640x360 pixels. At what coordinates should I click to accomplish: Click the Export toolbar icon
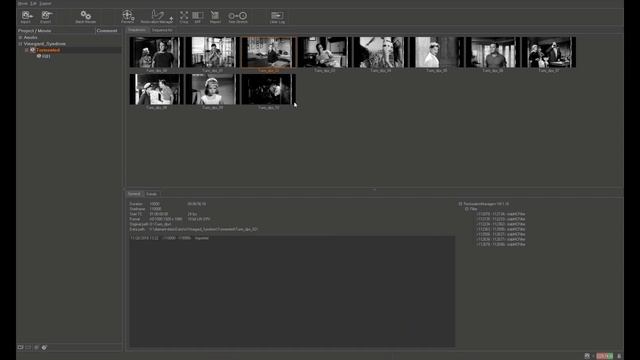click(46, 16)
